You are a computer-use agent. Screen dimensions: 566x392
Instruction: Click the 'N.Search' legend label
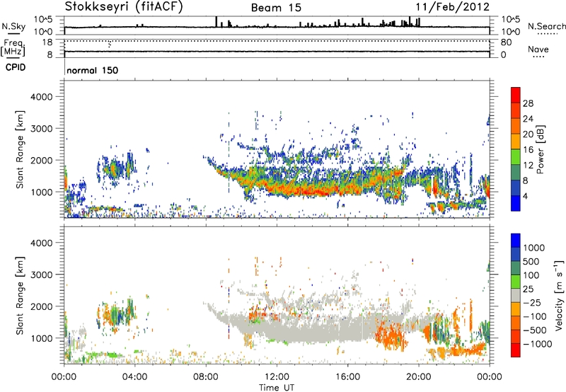pos(546,26)
